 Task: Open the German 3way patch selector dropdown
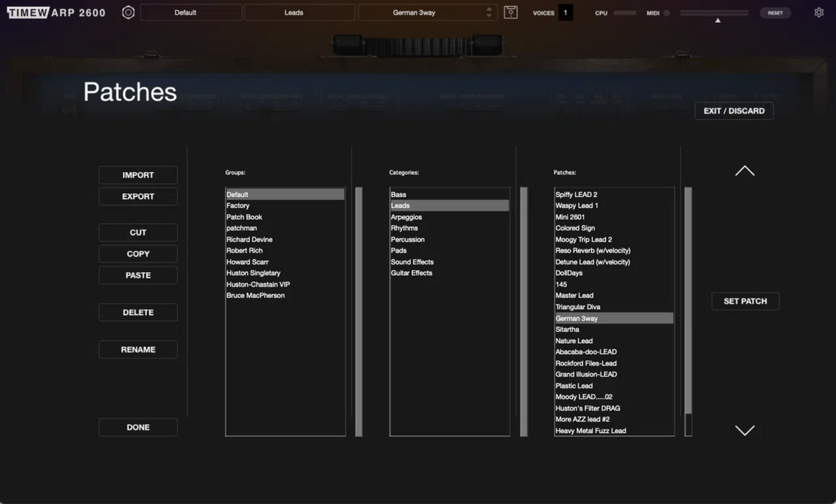pos(425,13)
